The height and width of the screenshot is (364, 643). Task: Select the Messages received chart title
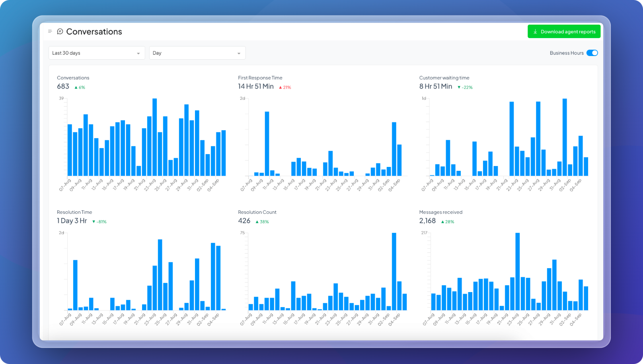tap(440, 212)
